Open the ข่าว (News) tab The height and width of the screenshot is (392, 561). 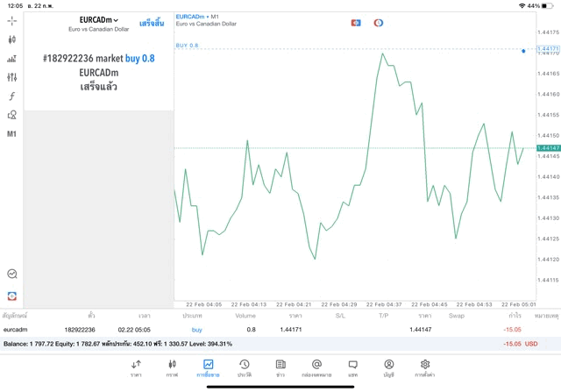pyautogui.click(x=280, y=367)
